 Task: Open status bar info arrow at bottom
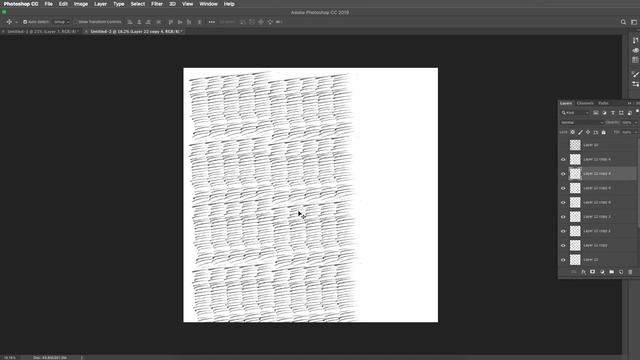[x=82, y=358]
